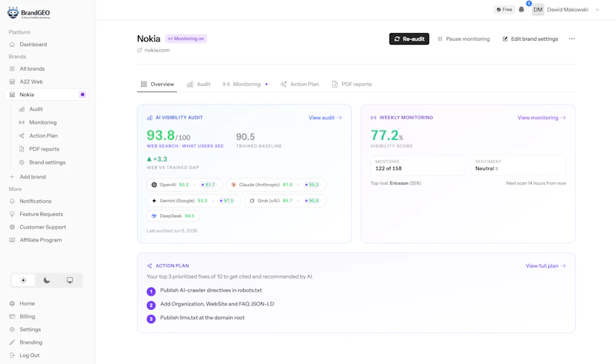
Task: Open All brands in the sidebar
Action: click(32, 68)
